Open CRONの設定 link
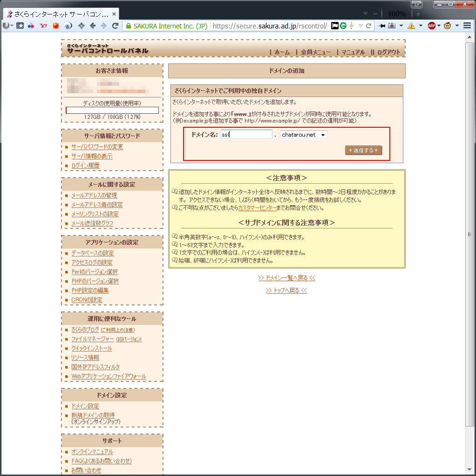 (87, 300)
